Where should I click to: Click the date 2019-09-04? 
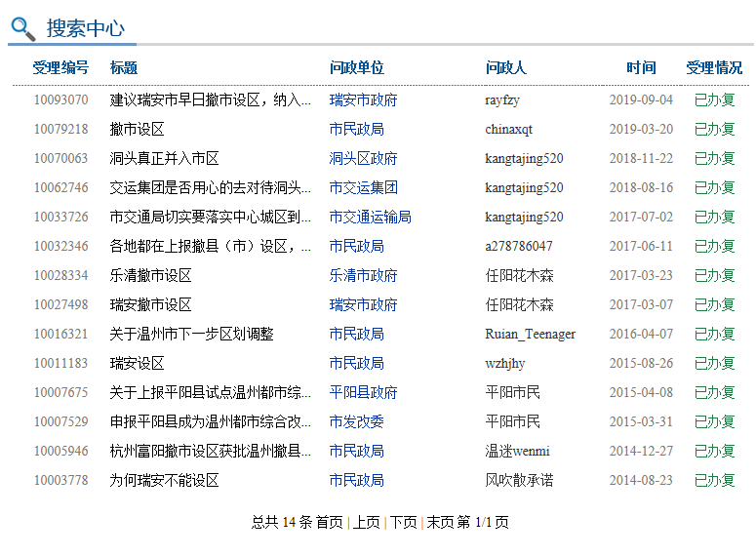tap(641, 100)
